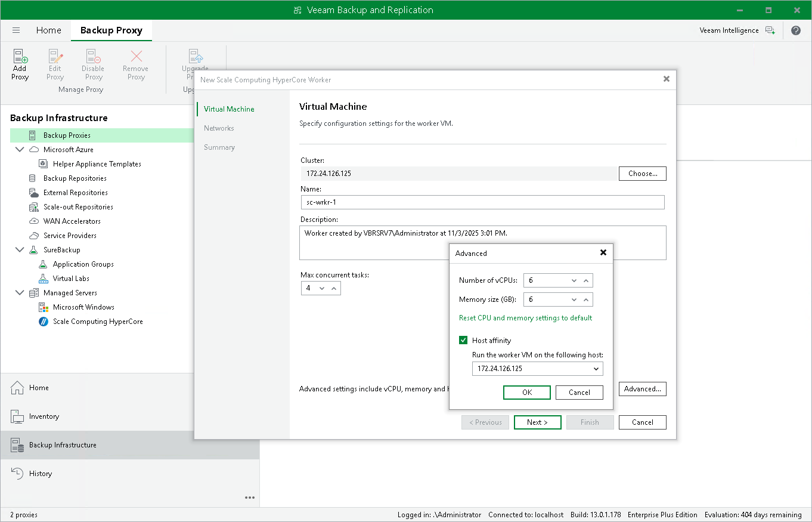Select Scale Computing HyperCore node

98,322
